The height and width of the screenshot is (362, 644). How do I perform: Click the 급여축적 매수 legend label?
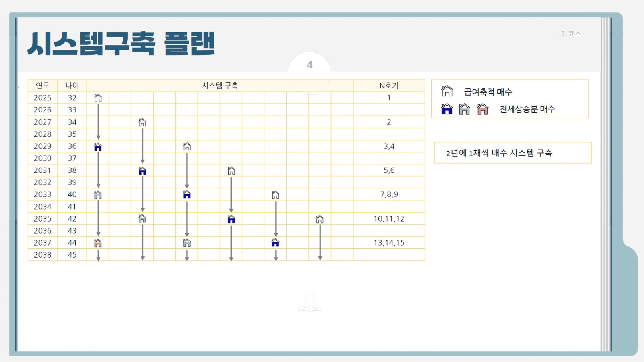[488, 92]
